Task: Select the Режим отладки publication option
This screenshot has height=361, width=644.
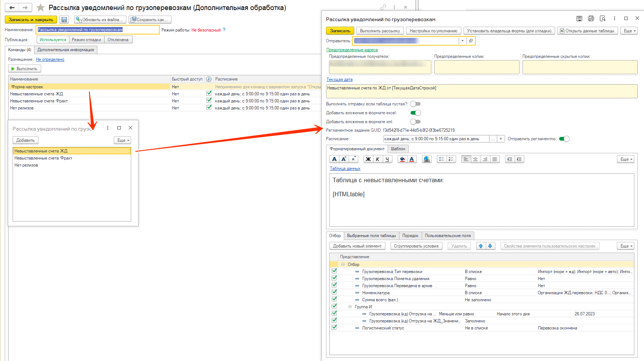Action: [86, 40]
